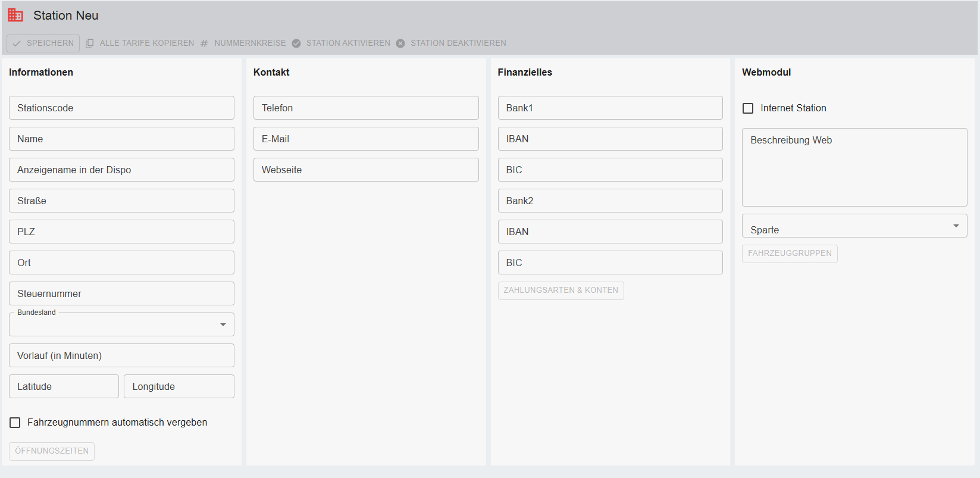980x478 pixels.
Task: Click into the Telefon field
Action: pyautogui.click(x=366, y=108)
